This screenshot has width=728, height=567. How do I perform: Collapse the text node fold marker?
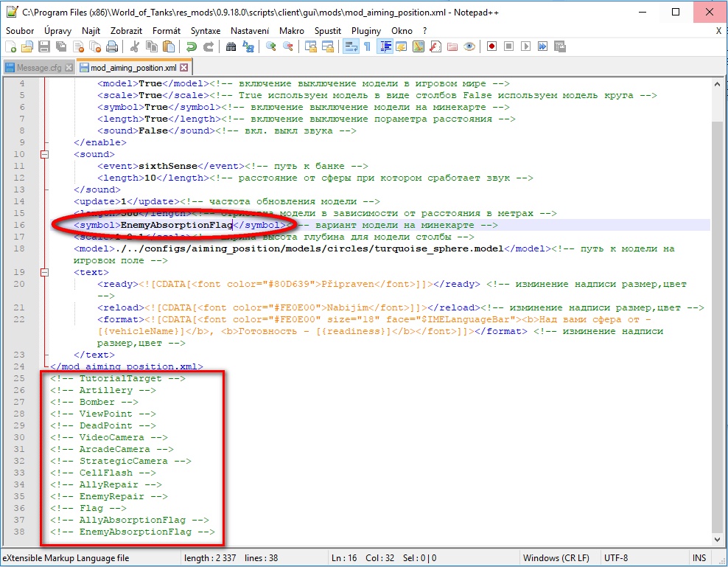pos(44,272)
